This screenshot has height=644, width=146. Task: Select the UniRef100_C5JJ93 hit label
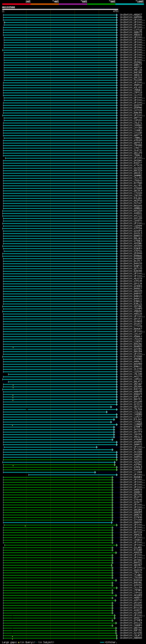click(131, 178)
